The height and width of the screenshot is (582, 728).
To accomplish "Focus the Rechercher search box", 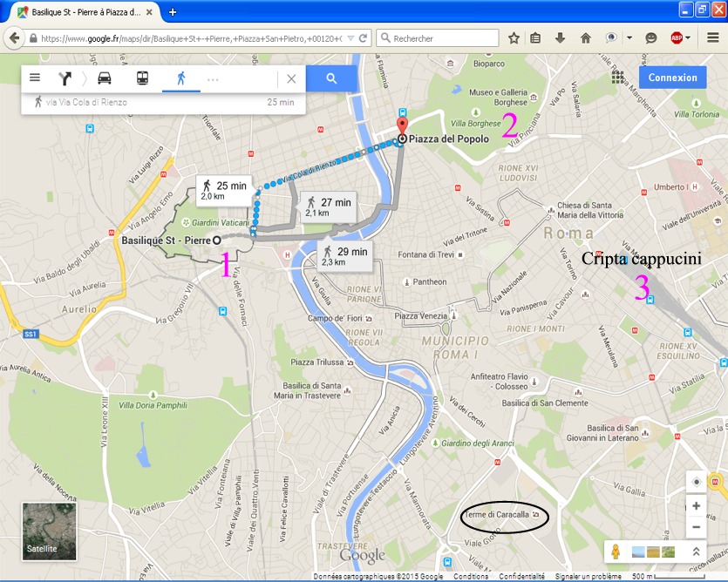I will (x=438, y=38).
